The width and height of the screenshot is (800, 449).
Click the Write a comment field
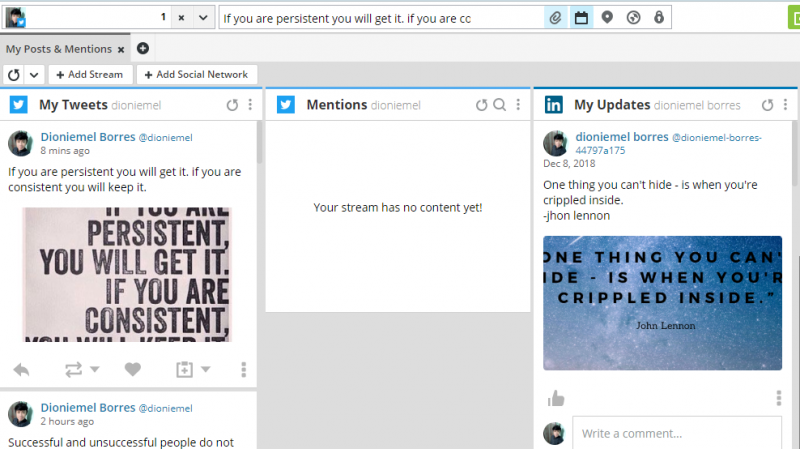pos(677,433)
